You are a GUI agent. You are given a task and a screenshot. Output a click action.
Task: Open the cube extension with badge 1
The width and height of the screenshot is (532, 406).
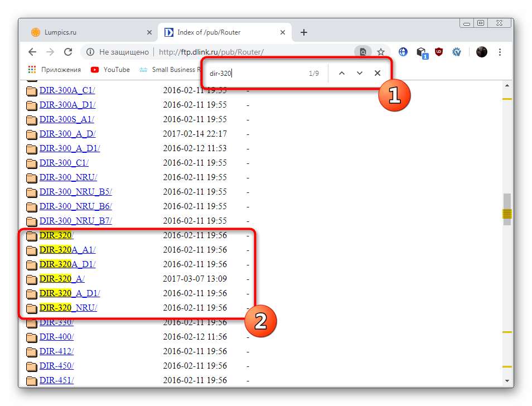422,52
